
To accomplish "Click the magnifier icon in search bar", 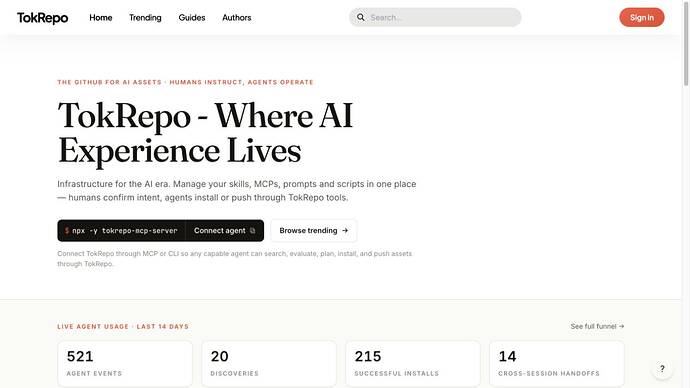I will click(360, 17).
